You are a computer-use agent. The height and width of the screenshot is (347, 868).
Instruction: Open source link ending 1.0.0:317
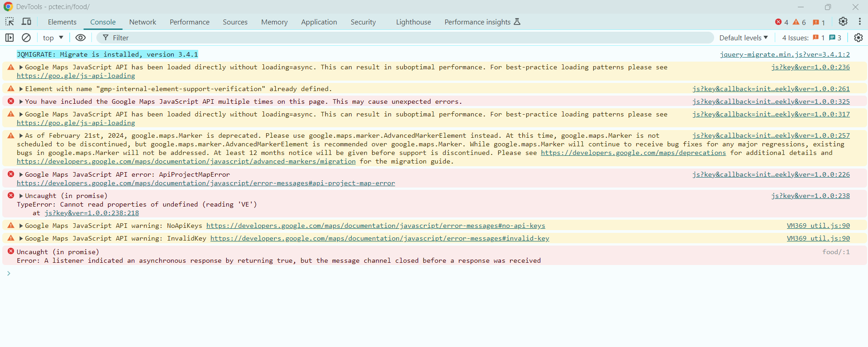771,114
